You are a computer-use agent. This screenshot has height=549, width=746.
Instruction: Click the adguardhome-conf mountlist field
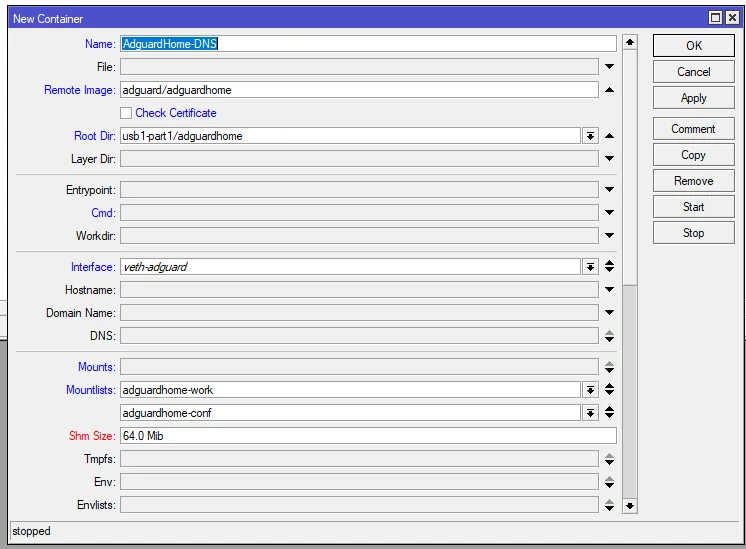tap(350, 413)
